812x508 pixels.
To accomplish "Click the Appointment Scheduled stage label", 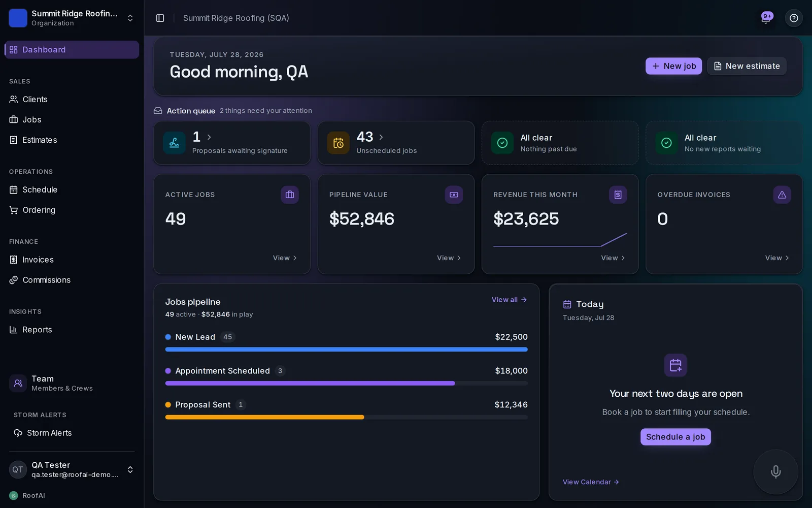I will (222, 371).
